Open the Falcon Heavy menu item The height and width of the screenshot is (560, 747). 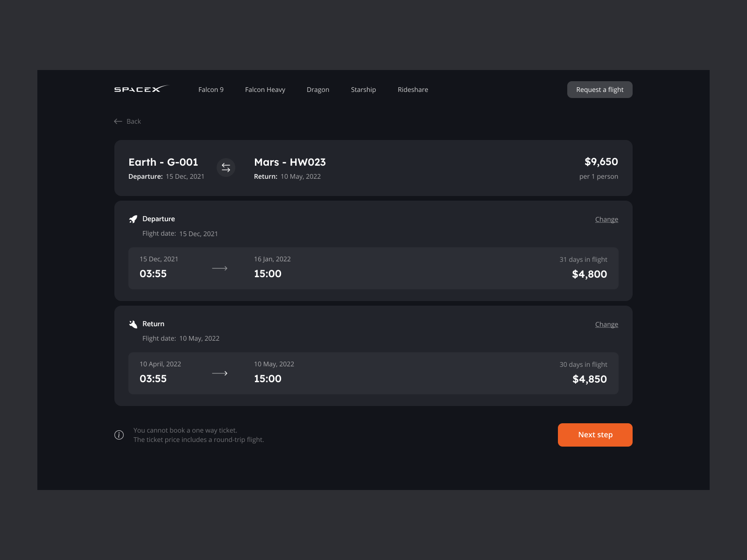tap(265, 89)
